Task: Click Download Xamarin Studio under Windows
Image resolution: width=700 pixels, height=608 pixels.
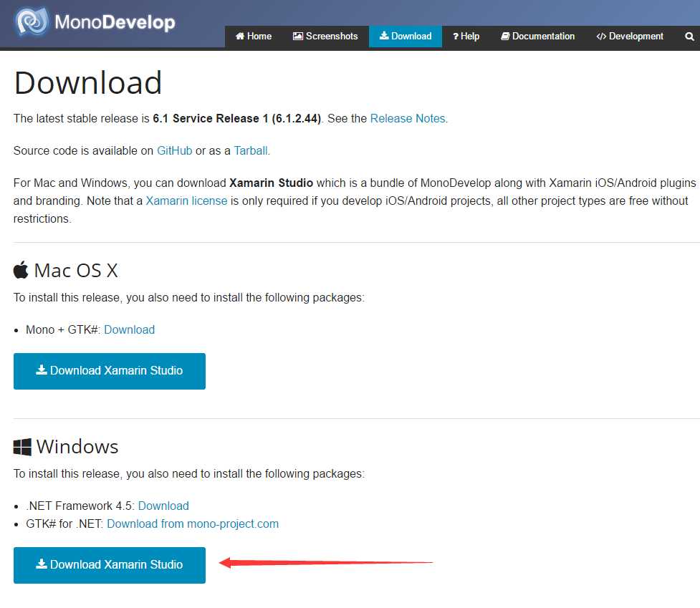Action: pyautogui.click(x=110, y=565)
